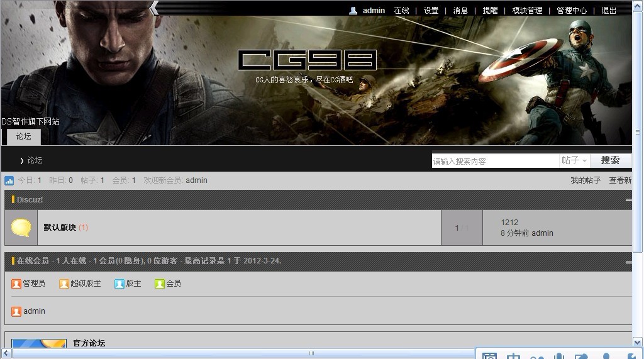Open new member admin link in stats bar
This screenshot has height=359, width=644.
coord(196,180)
